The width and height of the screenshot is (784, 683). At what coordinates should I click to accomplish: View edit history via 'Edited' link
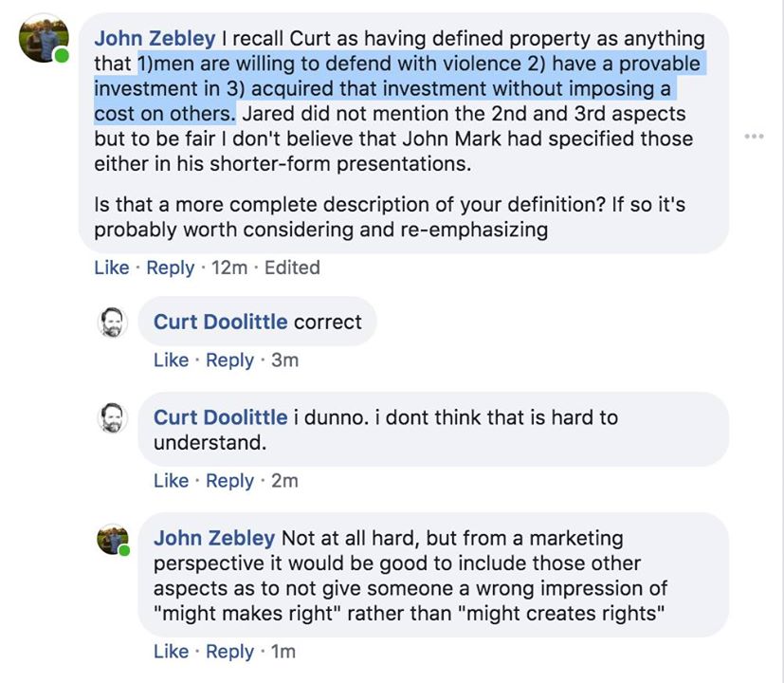click(292, 268)
